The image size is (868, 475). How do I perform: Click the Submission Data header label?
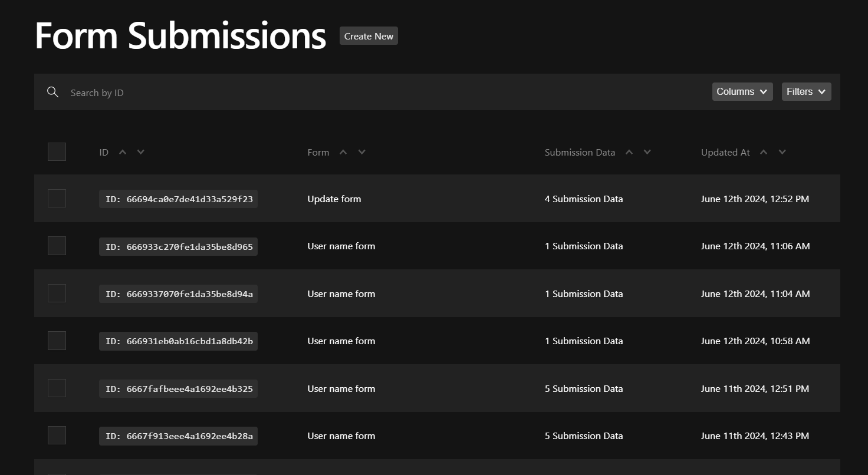point(580,152)
